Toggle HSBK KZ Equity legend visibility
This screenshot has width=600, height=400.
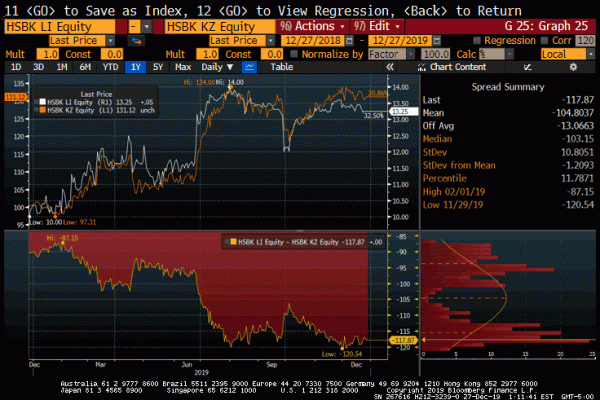pyautogui.click(x=36, y=110)
